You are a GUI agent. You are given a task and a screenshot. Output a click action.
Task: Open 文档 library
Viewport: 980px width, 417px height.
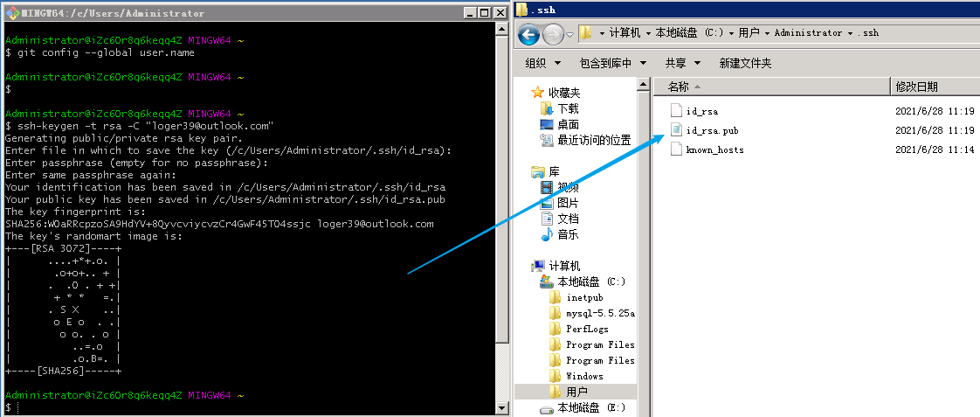point(568,219)
